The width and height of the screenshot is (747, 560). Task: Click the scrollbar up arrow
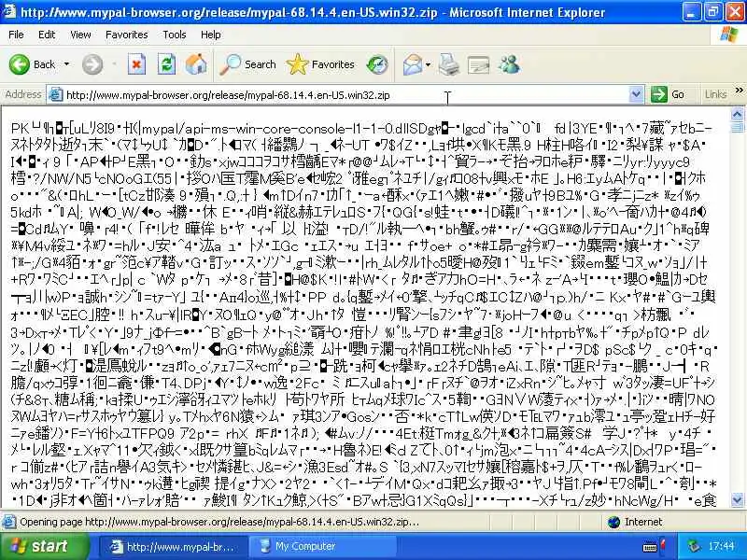coord(737,114)
